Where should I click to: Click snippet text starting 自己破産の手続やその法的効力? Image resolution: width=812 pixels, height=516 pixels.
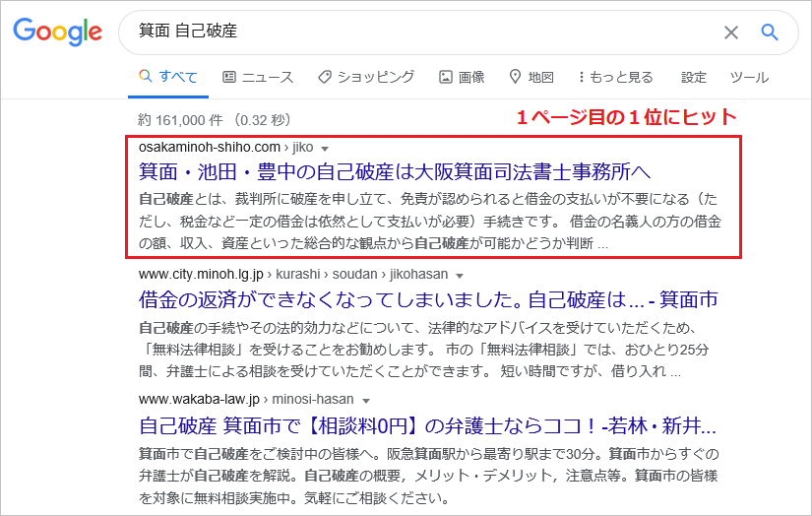pyautogui.click(x=423, y=350)
